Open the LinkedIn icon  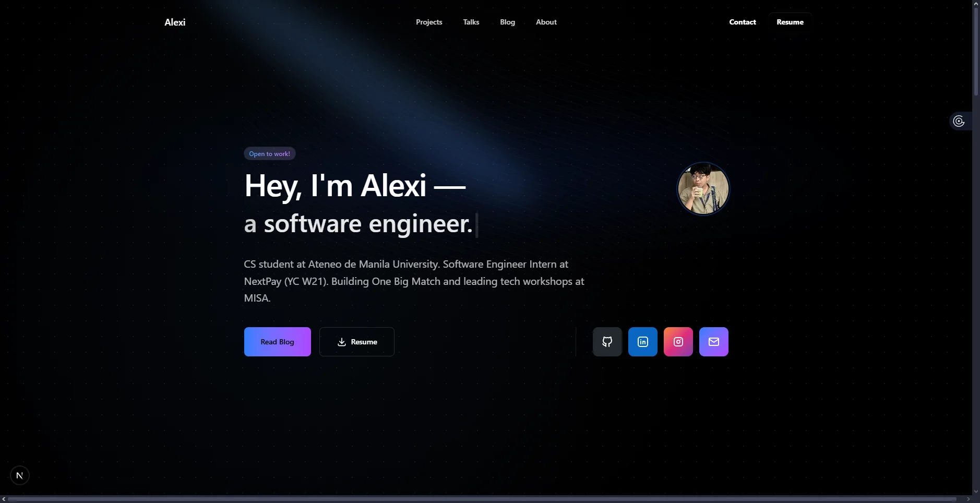(x=642, y=342)
